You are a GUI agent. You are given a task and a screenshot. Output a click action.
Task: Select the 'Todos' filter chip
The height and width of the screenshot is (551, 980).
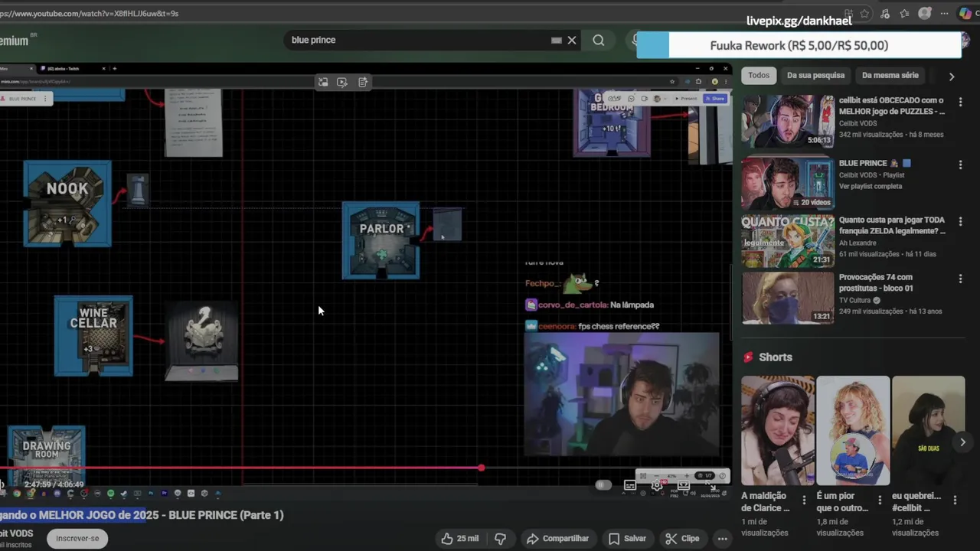coord(759,75)
